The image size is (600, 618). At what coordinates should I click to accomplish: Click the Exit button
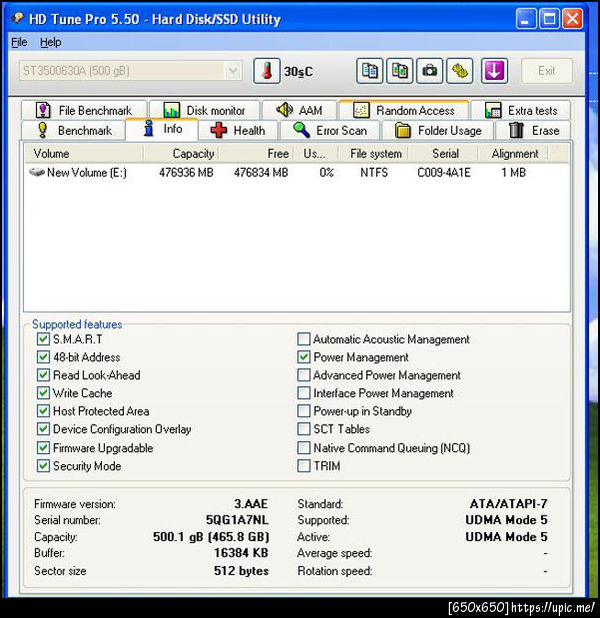coord(547,71)
